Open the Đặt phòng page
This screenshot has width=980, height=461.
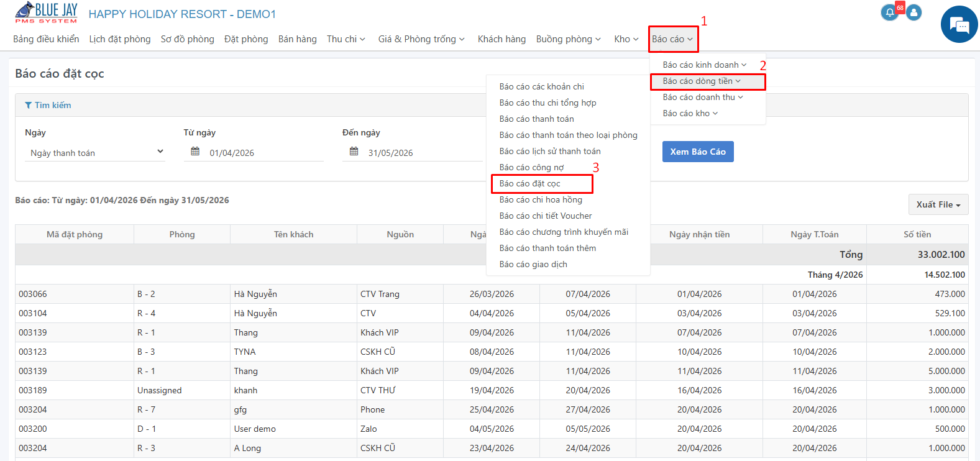point(246,39)
